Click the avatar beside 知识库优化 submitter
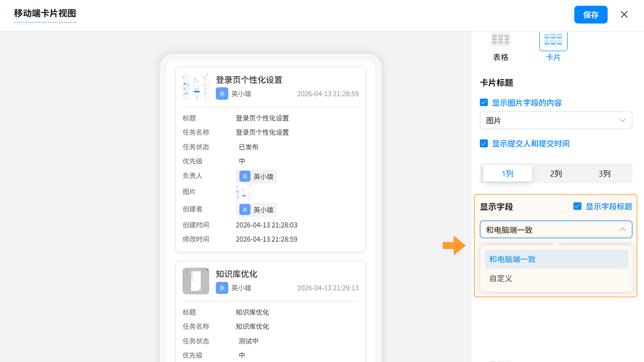Image resolution: width=644 pixels, height=362 pixels. (222, 288)
